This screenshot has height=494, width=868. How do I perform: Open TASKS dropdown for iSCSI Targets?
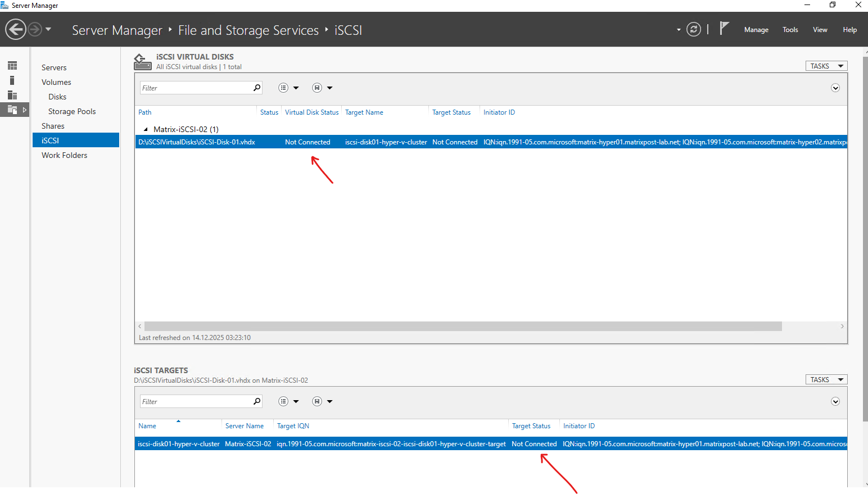tap(826, 380)
